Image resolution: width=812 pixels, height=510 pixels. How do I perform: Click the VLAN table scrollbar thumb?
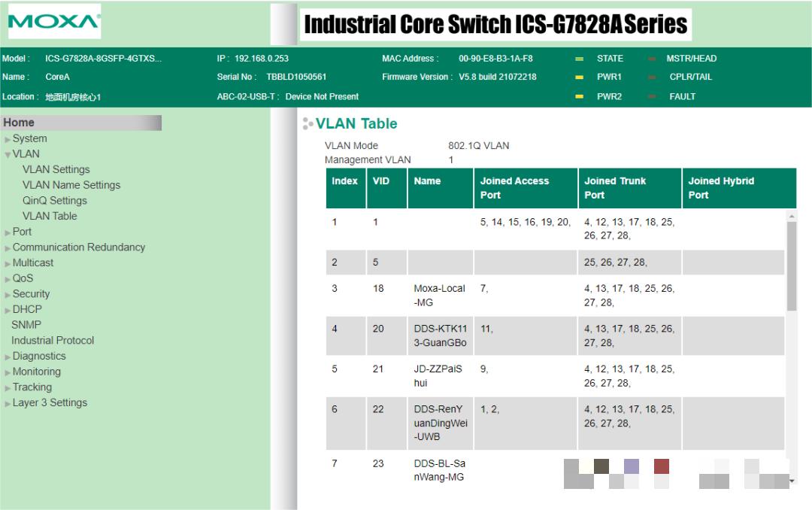[x=791, y=266]
